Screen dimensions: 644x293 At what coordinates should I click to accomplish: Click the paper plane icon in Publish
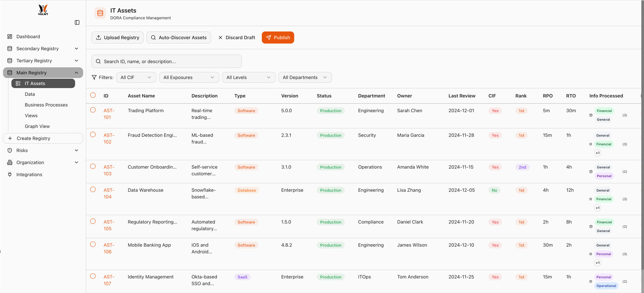pos(269,38)
